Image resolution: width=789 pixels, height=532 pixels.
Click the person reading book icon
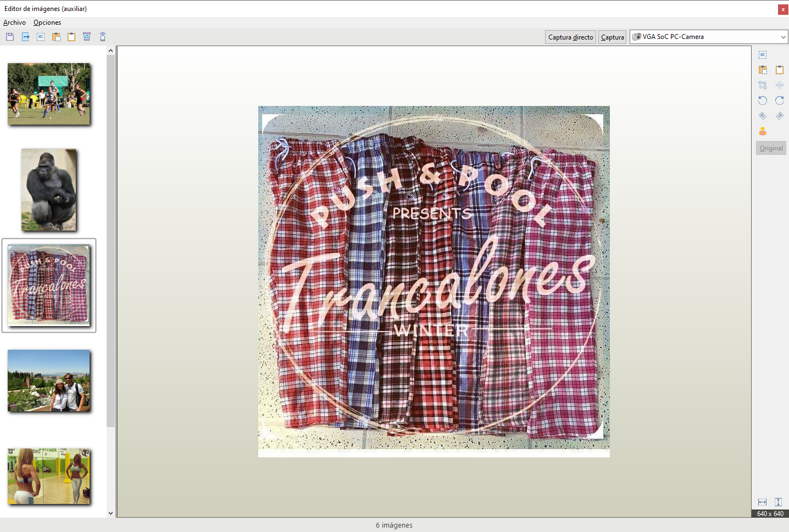(763, 131)
